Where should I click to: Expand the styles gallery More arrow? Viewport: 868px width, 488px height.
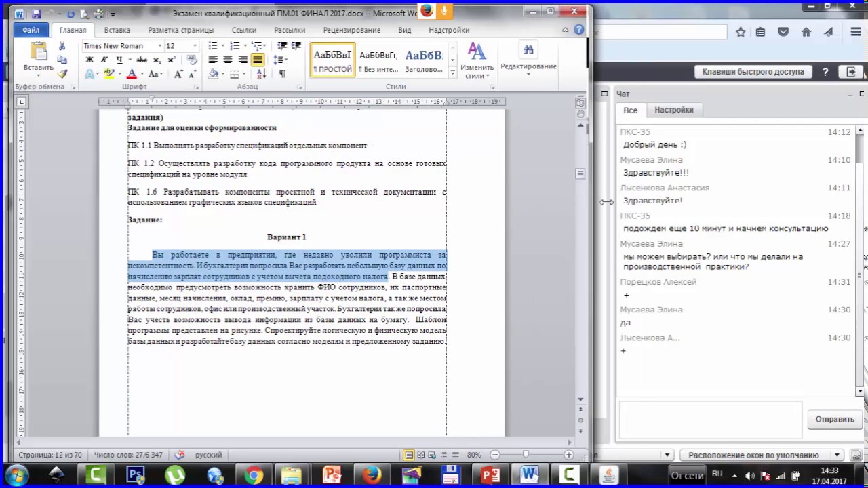(x=452, y=71)
